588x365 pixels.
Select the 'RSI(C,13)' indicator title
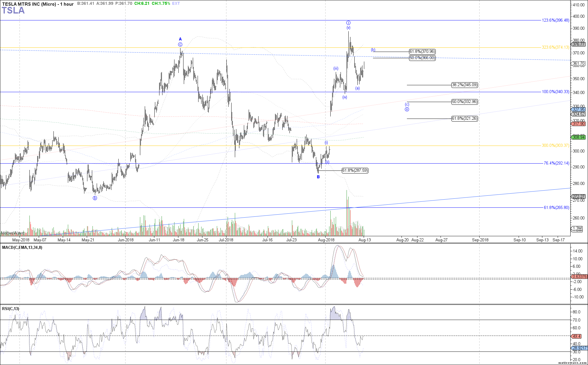[11, 309]
